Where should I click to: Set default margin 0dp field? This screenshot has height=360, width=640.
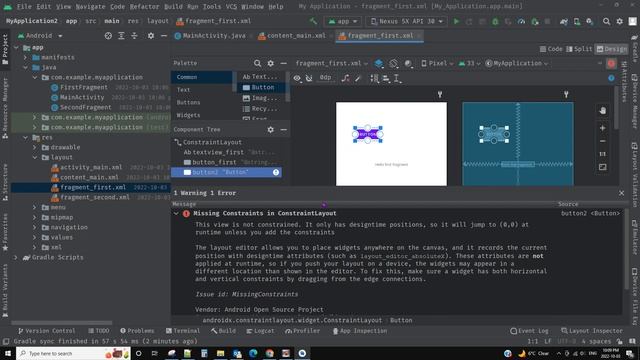[325, 78]
